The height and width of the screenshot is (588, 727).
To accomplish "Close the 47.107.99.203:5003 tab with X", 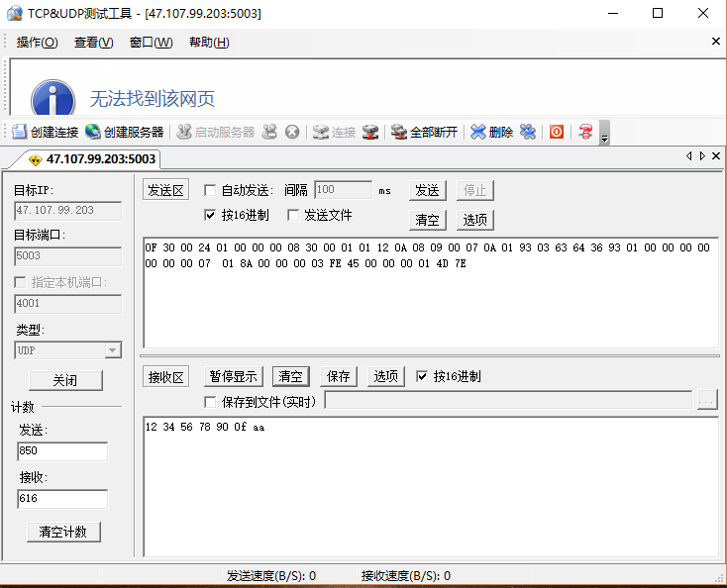I will [x=716, y=156].
